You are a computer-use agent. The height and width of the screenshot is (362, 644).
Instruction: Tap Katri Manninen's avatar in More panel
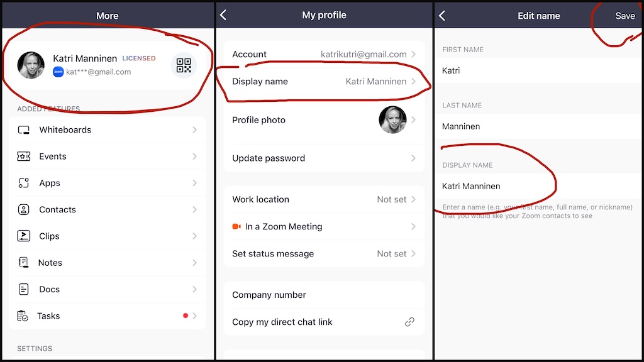(31, 65)
